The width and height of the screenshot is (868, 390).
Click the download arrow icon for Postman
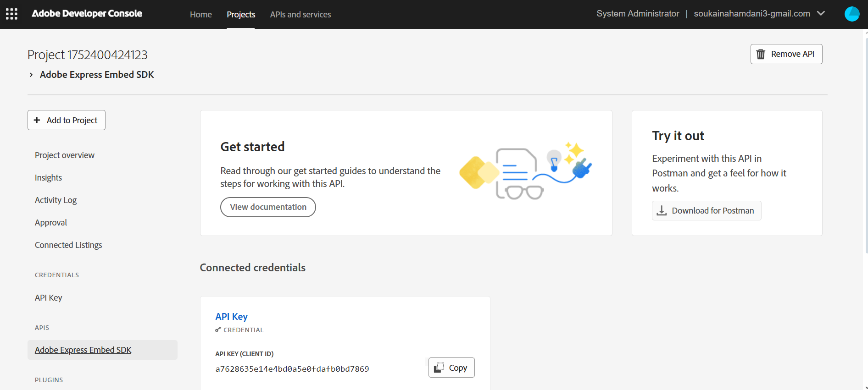662,210
